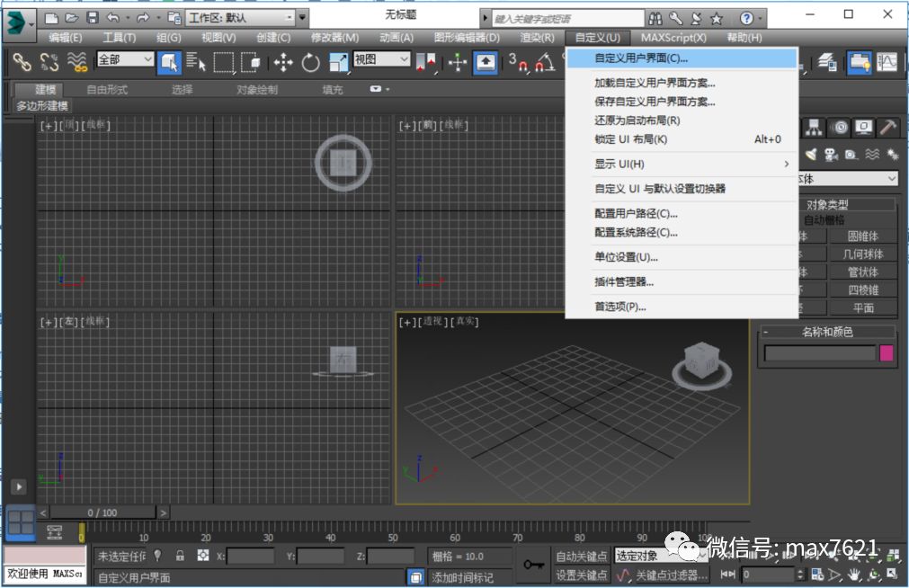Select the Select and Link chain tool

click(x=22, y=61)
